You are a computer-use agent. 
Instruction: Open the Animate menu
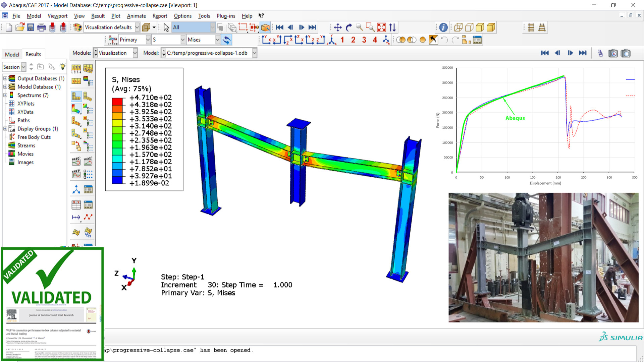click(x=136, y=16)
